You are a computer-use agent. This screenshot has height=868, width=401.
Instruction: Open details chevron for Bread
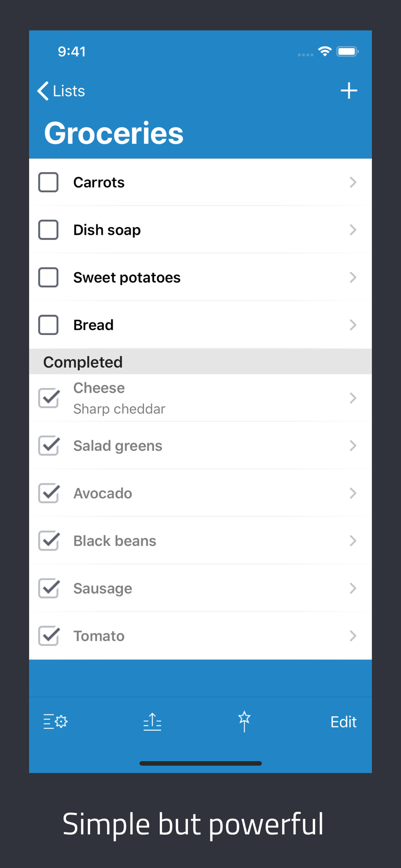[x=353, y=325]
